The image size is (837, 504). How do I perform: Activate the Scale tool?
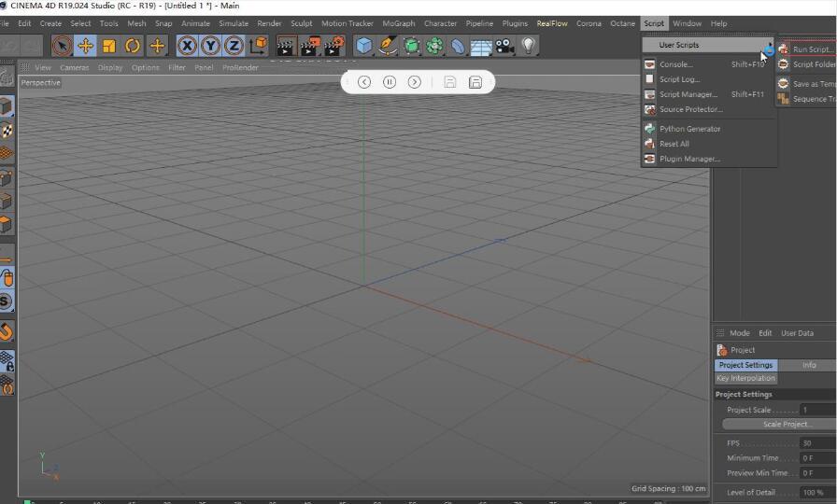(x=109, y=46)
